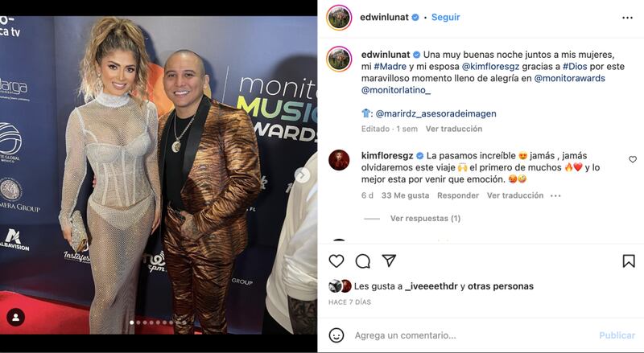Like the post with the heart icon

(x=336, y=261)
